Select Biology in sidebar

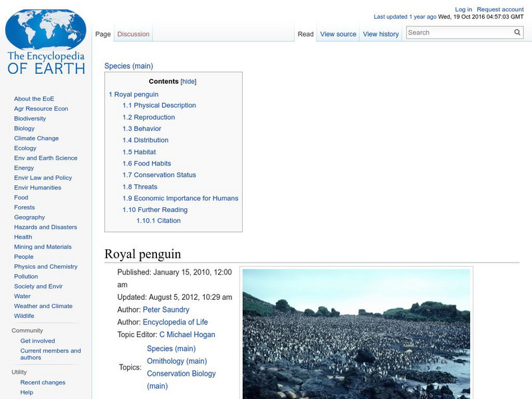pyautogui.click(x=24, y=128)
